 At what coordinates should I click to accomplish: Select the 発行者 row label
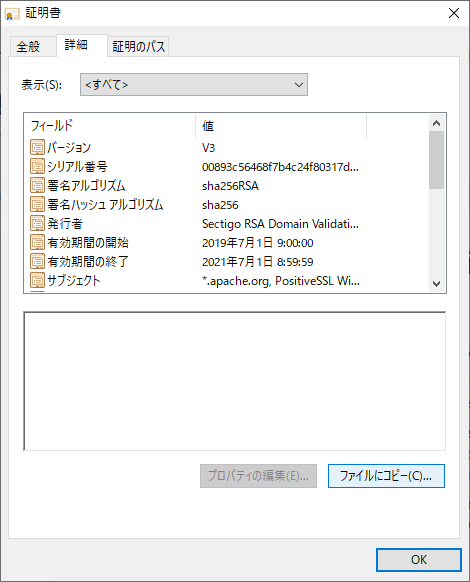[65, 223]
